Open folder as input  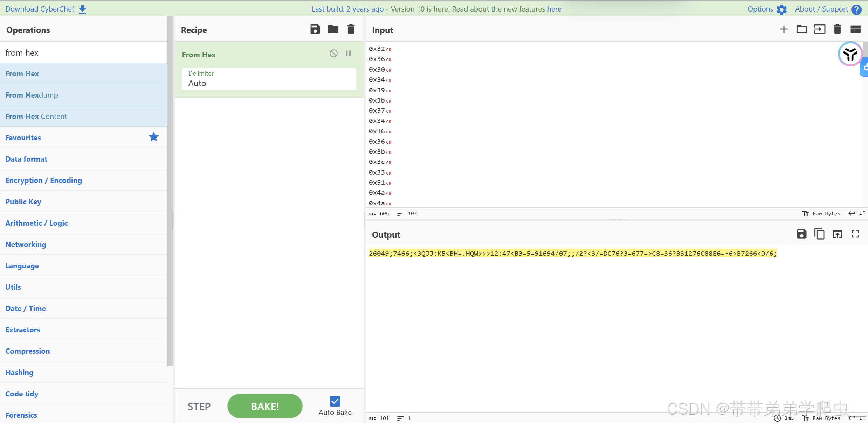coord(801,29)
